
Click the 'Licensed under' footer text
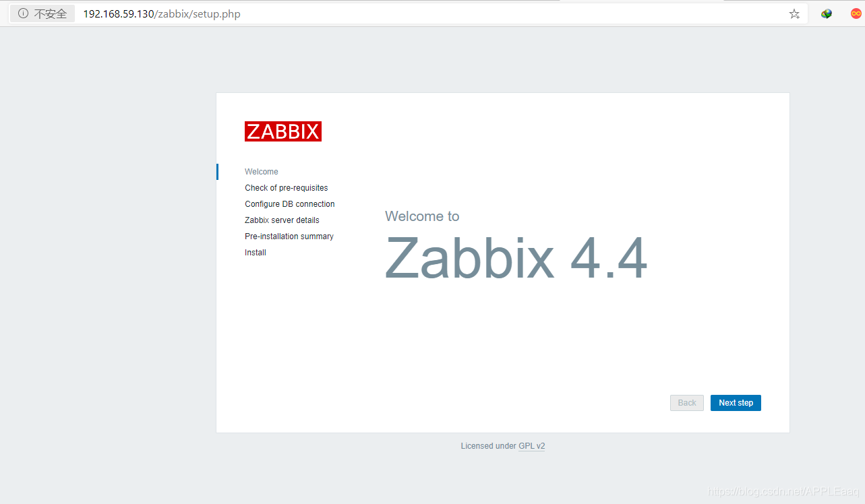pos(488,446)
